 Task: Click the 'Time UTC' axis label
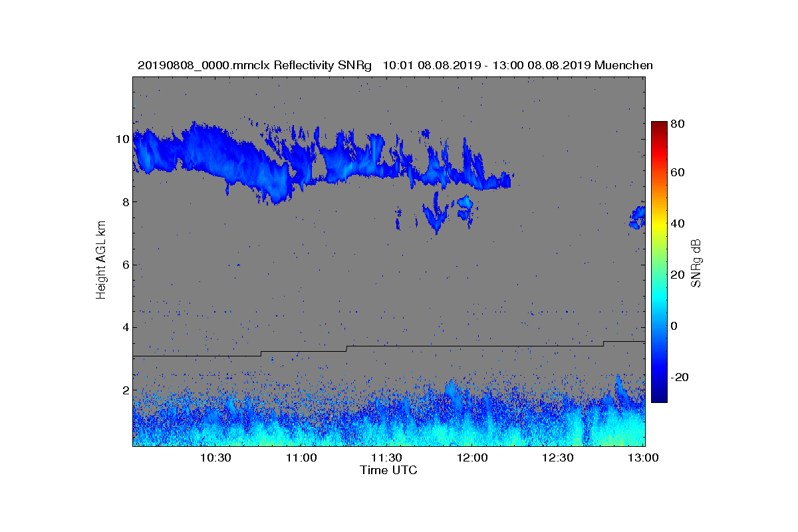point(389,470)
